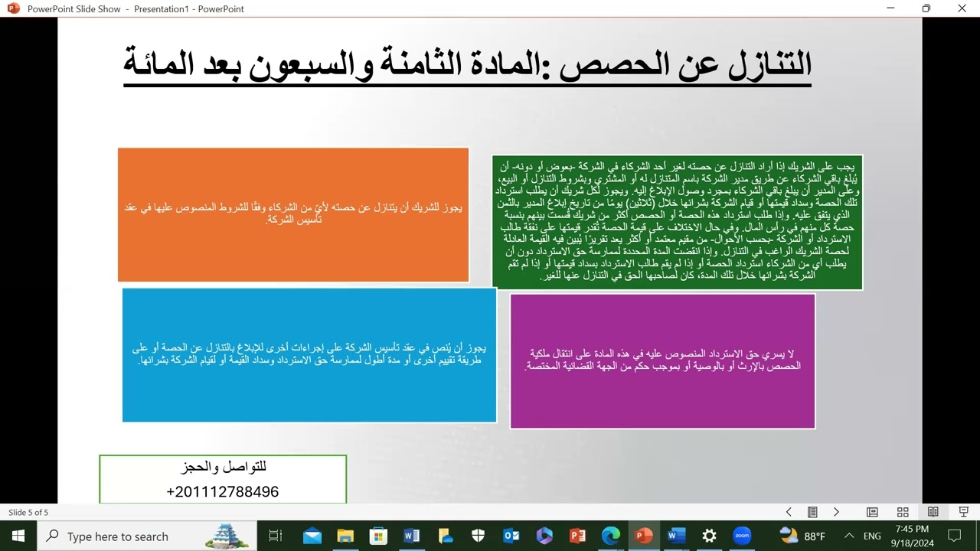Open File Explorer from taskbar
This screenshot has height=551, width=980.
[x=345, y=536]
